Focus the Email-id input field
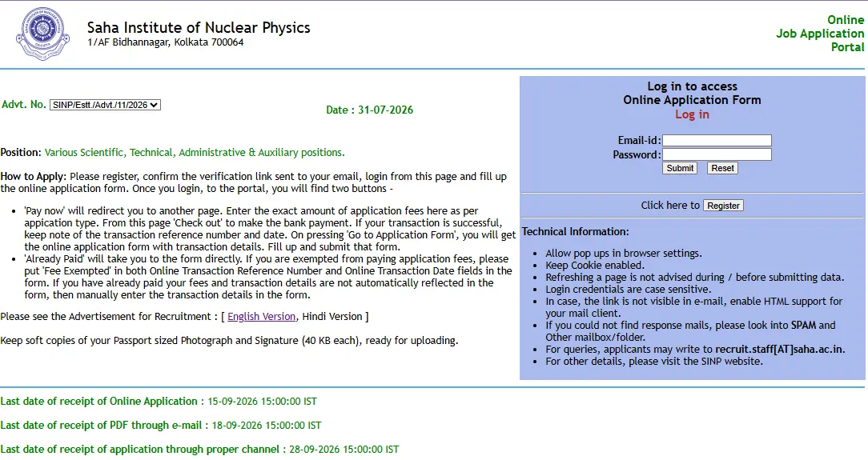Image resolution: width=868 pixels, height=460 pixels. point(717,141)
